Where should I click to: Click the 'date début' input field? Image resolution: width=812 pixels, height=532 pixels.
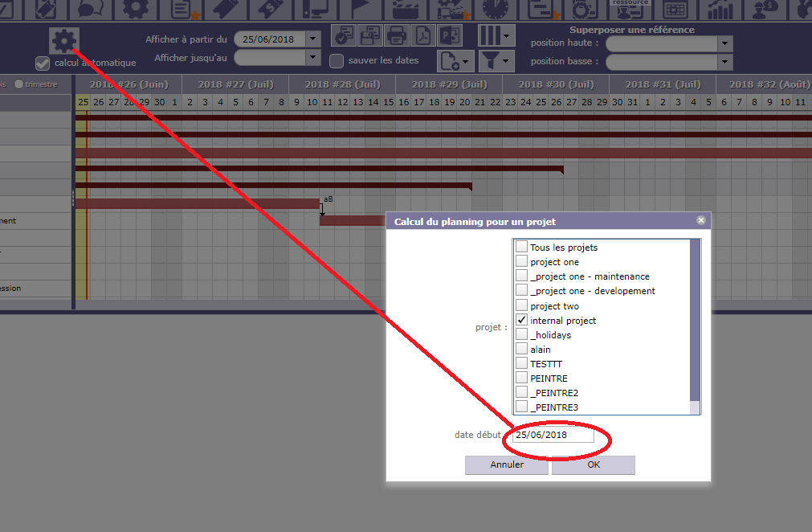[553, 435]
